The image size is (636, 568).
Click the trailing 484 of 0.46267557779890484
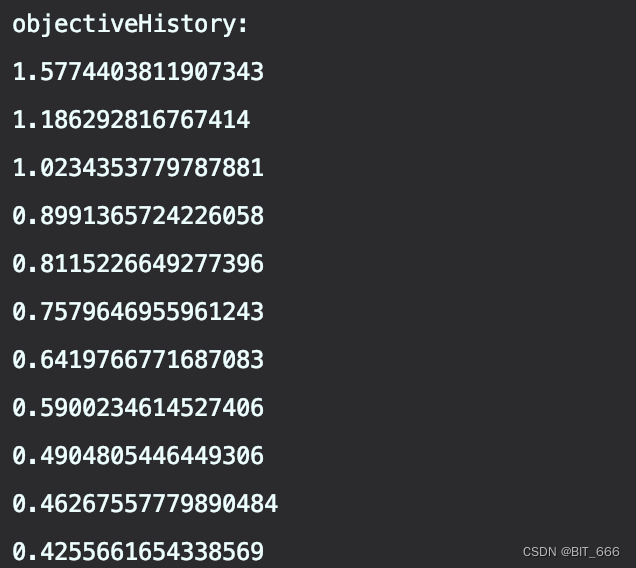point(257,503)
